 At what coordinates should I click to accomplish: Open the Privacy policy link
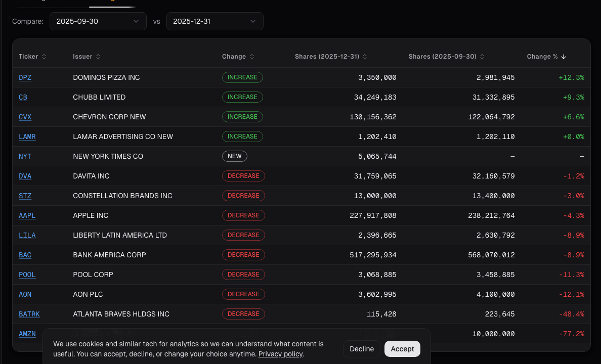point(280,354)
